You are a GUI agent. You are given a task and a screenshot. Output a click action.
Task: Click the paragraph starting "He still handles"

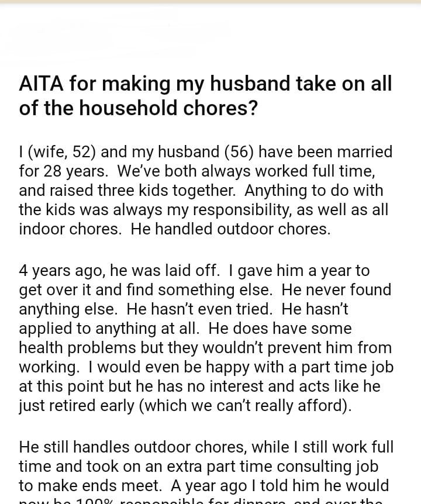coord(205,466)
